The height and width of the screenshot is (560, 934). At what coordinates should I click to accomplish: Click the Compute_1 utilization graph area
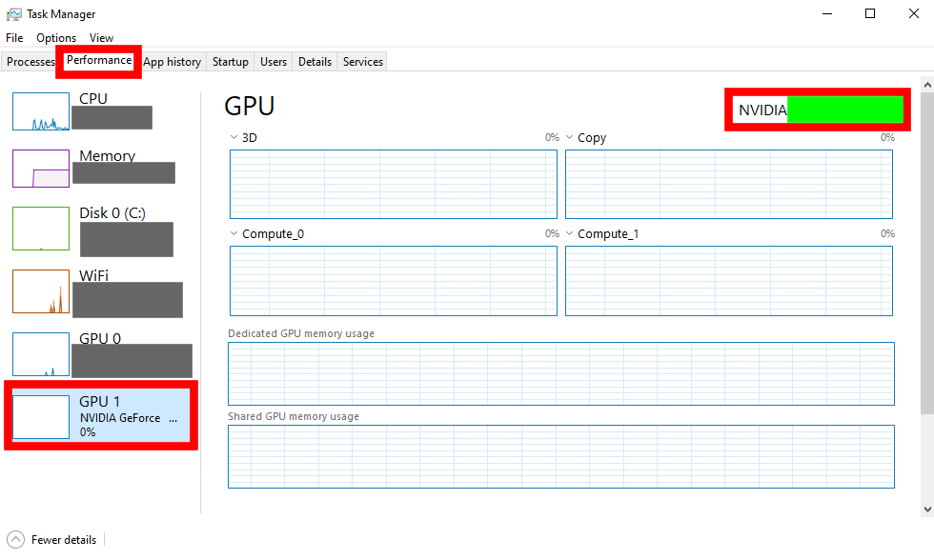tap(728, 280)
